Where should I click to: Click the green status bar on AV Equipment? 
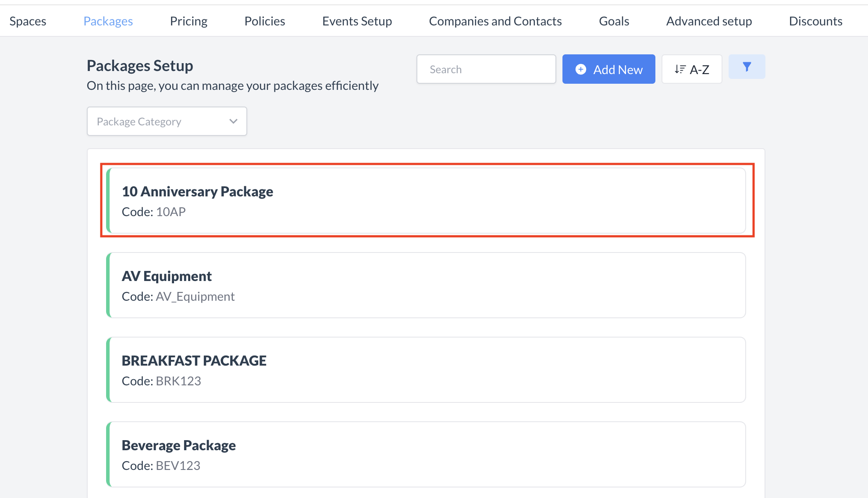[x=108, y=285]
